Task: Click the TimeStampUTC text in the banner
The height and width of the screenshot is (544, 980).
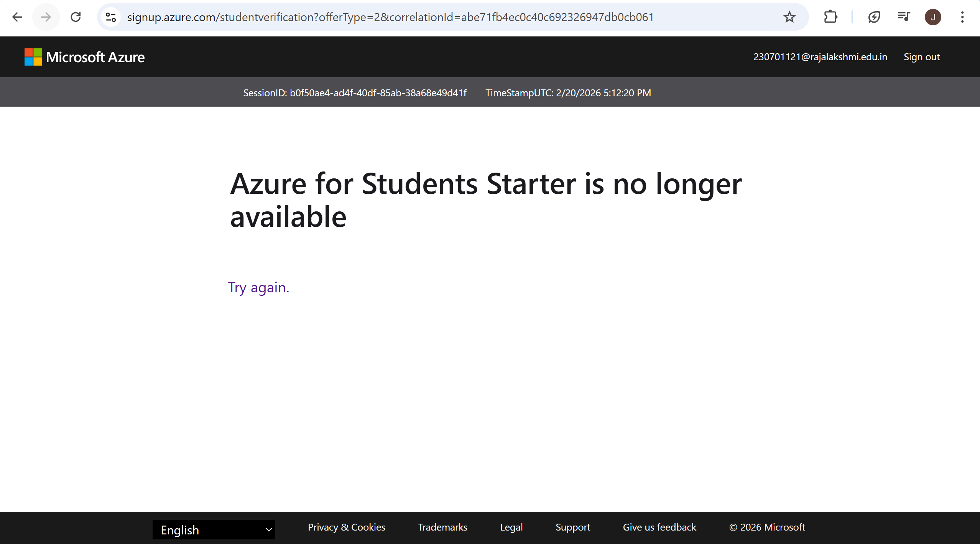Action: (x=568, y=93)
